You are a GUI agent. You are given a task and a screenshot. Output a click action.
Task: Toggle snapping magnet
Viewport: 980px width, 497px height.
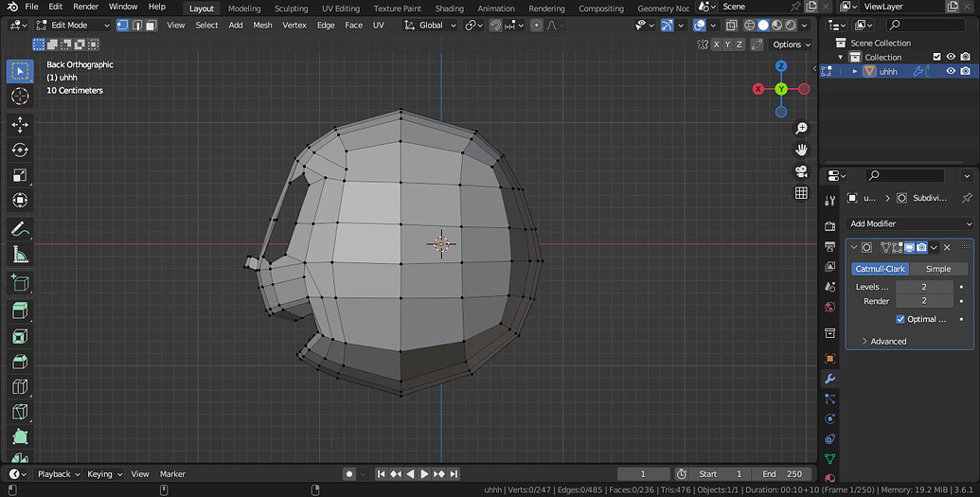point(495,25)
